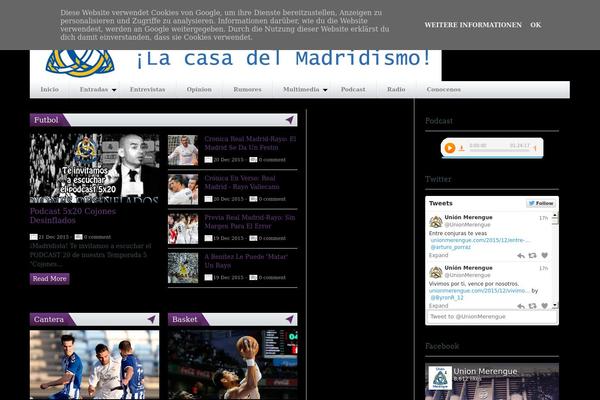Open the Basket section basketball image

click(x=233, y=365)
